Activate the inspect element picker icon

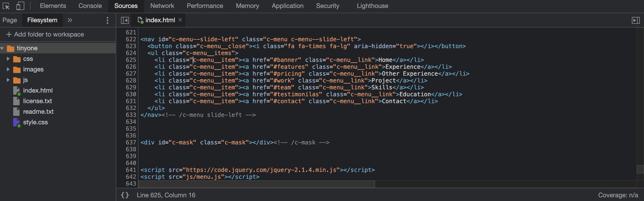[6, 6]
